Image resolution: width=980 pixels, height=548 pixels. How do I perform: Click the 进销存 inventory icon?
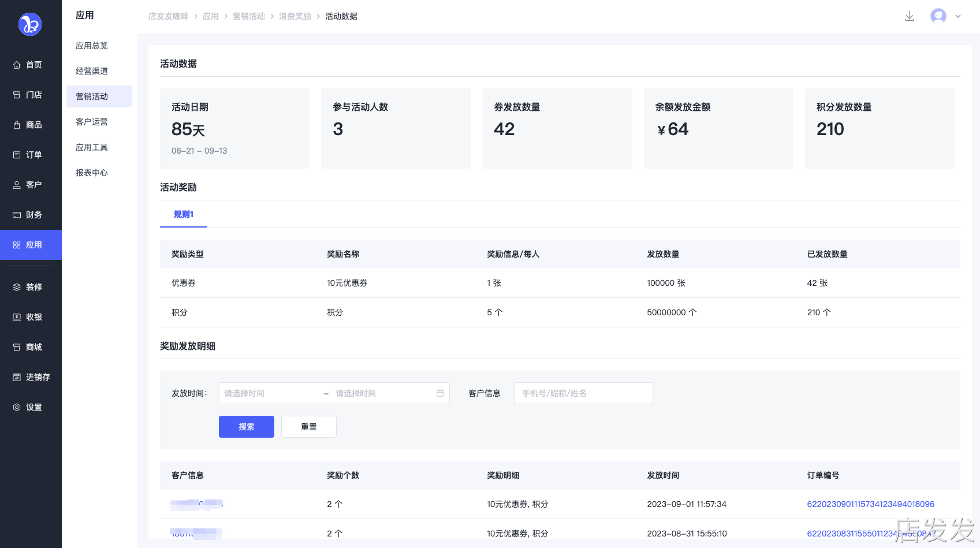[x=17, y=377]
